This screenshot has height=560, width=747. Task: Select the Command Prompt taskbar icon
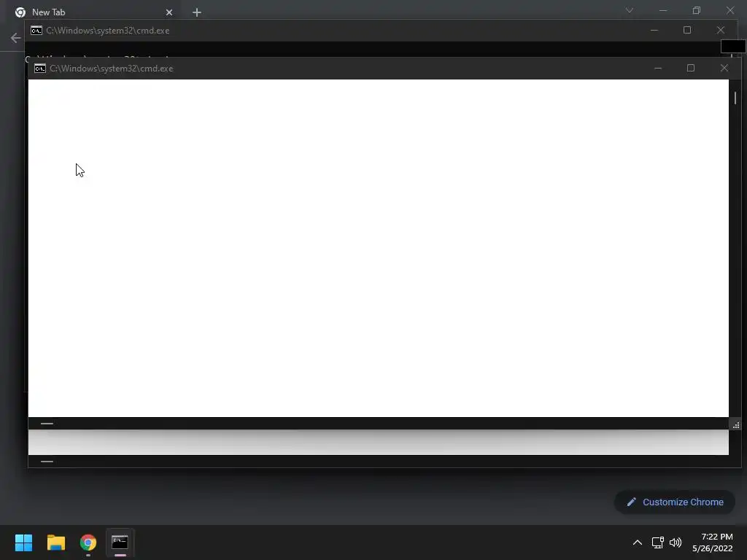[x=120, y=542]
